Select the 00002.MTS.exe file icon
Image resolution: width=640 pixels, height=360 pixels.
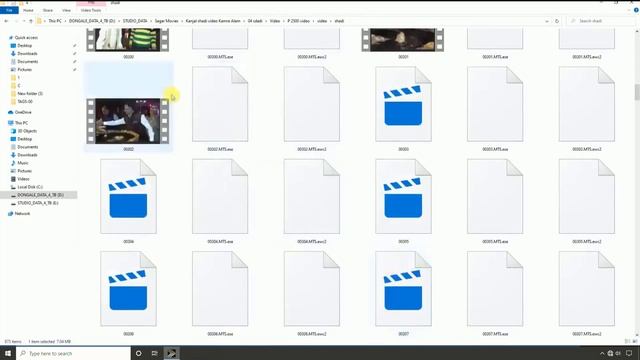(x=220, y=104)
